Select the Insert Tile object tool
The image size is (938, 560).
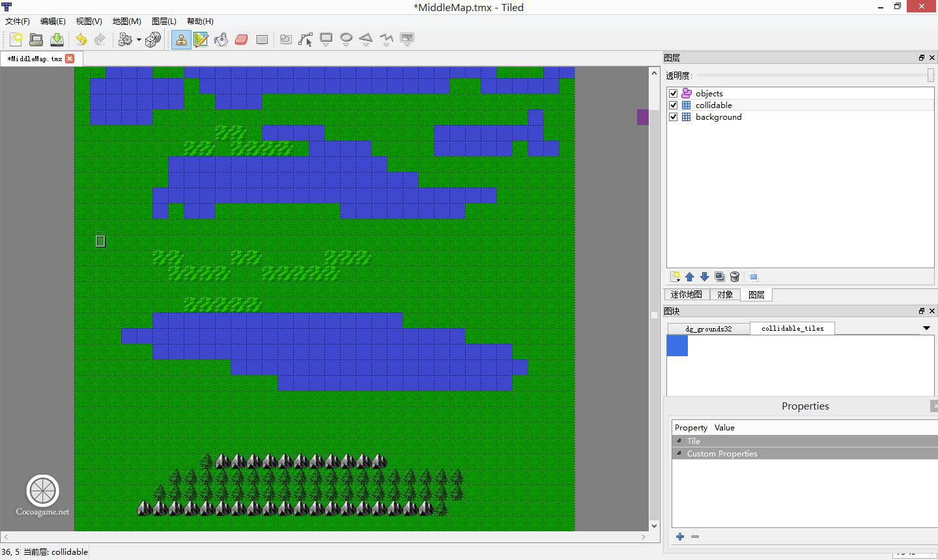(407, 40)
